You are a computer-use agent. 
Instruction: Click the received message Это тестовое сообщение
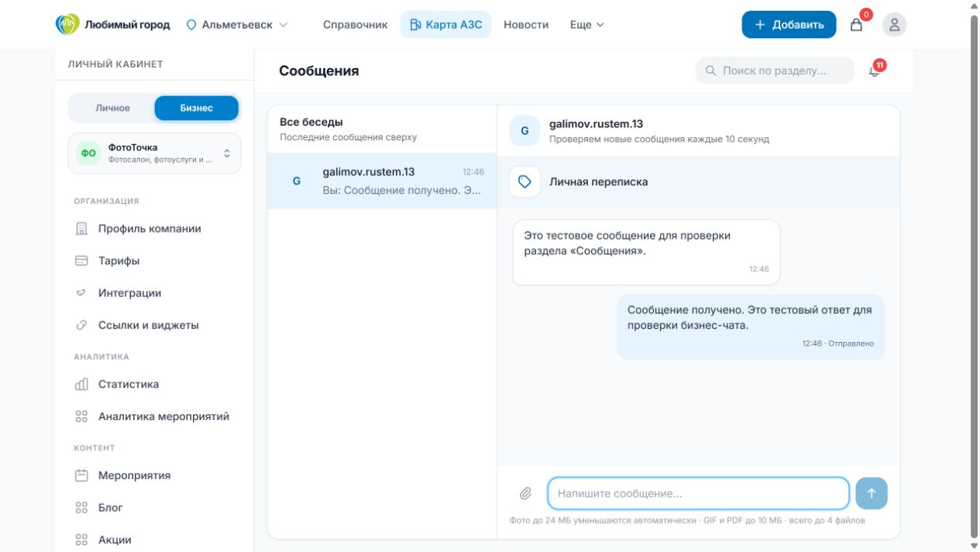click(646, 252)
